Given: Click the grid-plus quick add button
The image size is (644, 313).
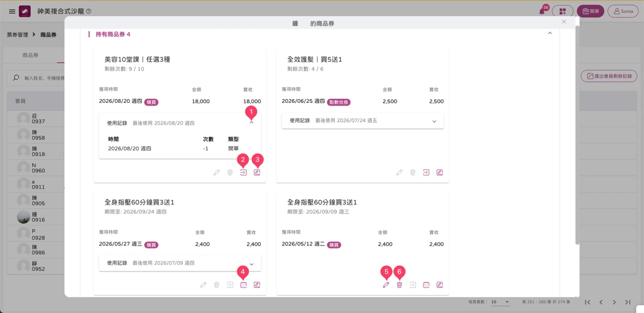Looking at the screenshot, I should 562,11.
